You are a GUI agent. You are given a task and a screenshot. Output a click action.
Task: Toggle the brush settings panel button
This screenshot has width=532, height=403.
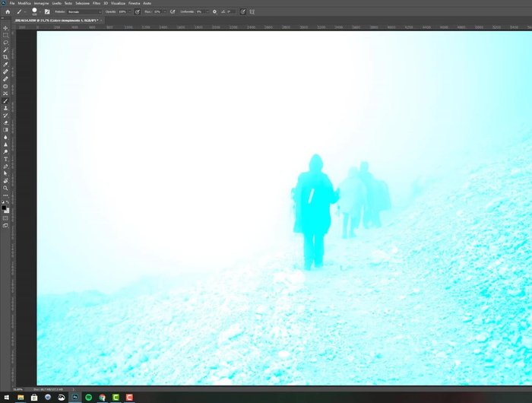[47, 12]
